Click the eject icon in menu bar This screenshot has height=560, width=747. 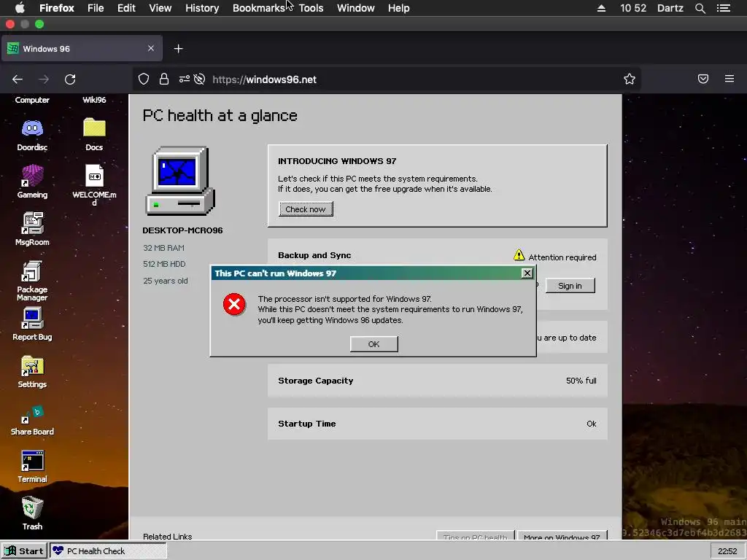tap(601, 8)
